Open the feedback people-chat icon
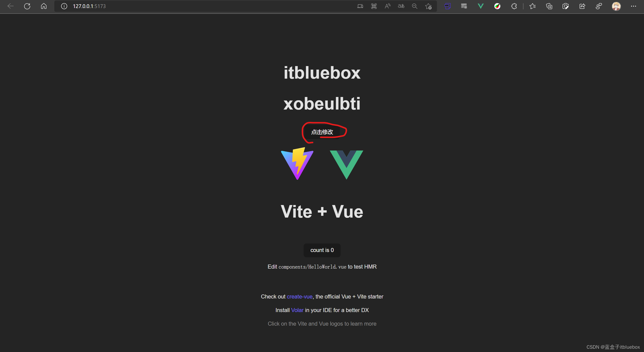This screenshot has width=644, height=352. 599,6
